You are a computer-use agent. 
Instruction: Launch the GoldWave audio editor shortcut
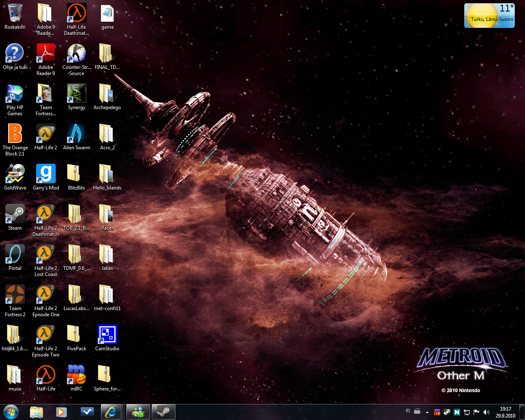15,177
